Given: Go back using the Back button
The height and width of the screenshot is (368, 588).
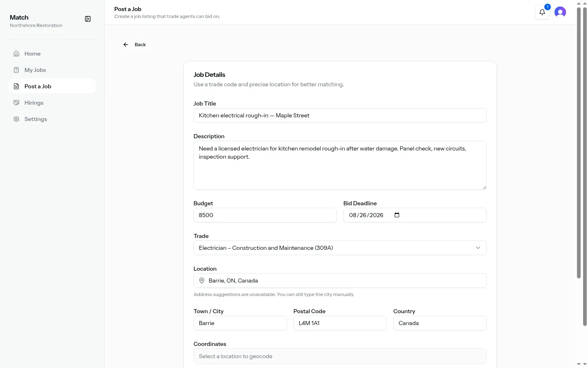Looking at the screenshot, I should pos(134,45).
